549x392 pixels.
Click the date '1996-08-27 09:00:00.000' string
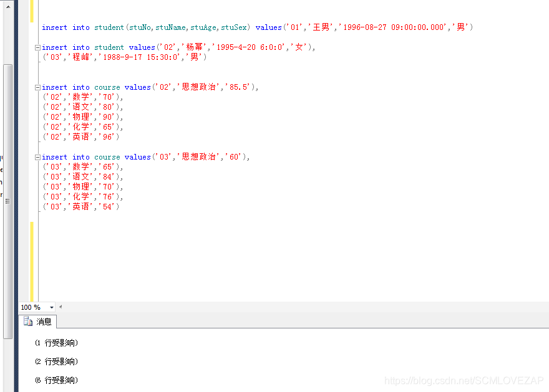click(394, 27)
